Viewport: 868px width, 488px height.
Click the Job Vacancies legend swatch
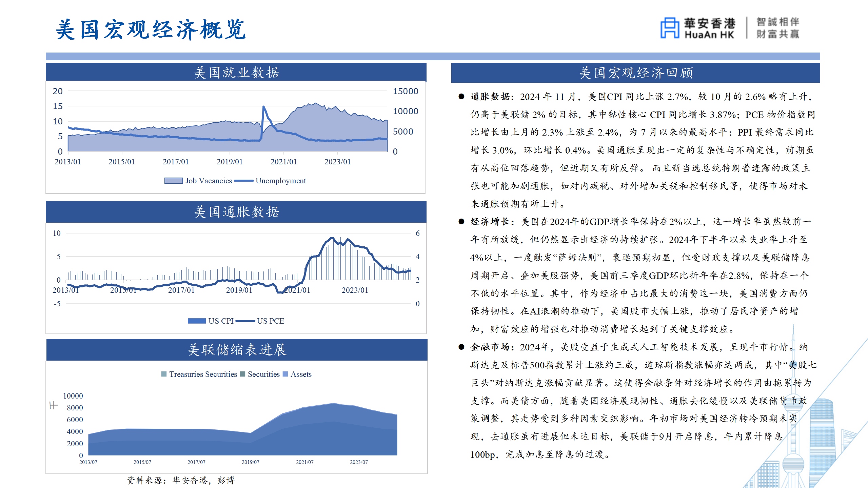click(x=174, y=181)
